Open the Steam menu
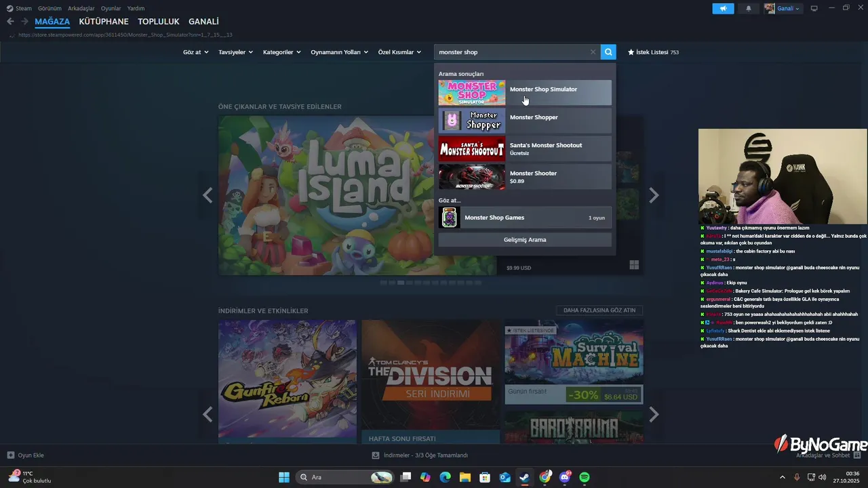 pyautogui.click(x=19, y=8)
